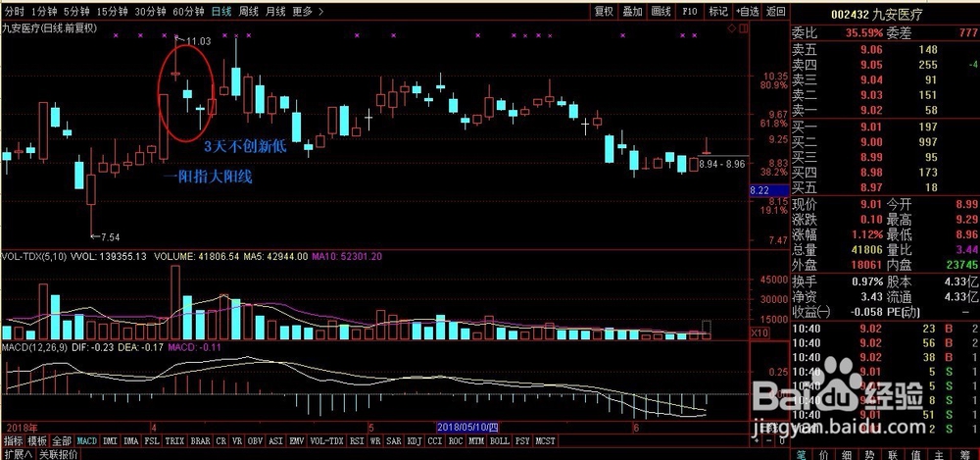Select the DMA indicator
The width and height of the screenshot is (980, 460).
pos(131,441)
